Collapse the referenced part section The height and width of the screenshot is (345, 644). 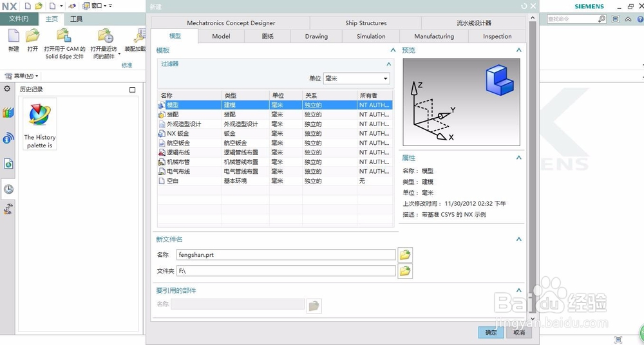[518, 290]
